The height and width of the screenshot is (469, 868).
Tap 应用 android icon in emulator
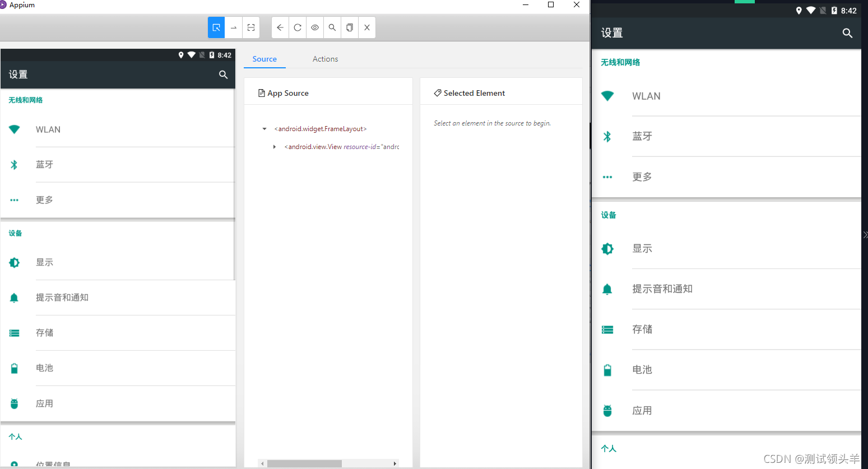pos(607,410)
